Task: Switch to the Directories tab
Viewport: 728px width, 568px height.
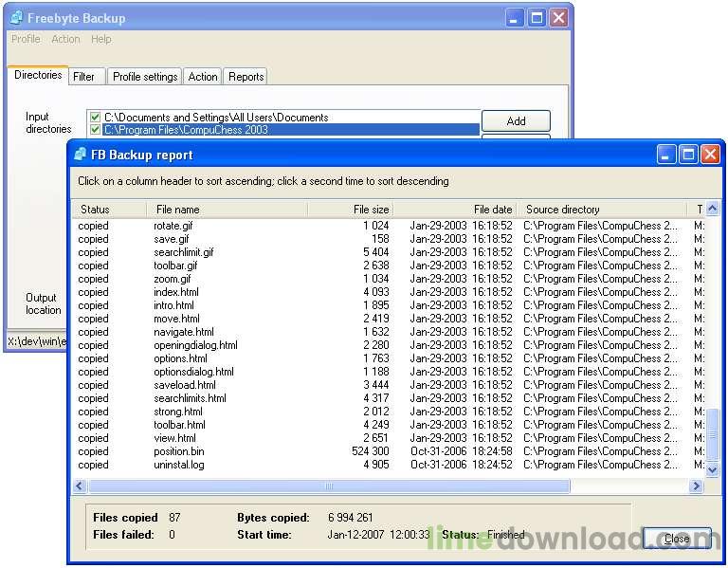Action: 38,75
